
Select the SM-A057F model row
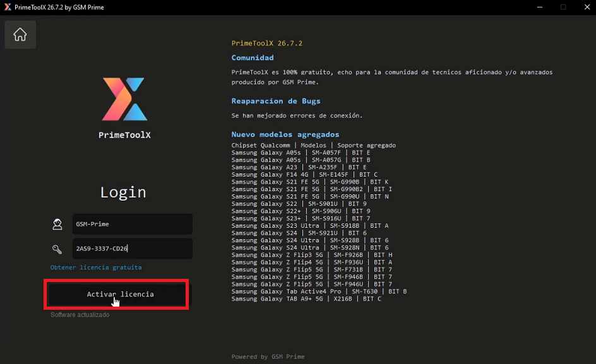pos(301,153)
